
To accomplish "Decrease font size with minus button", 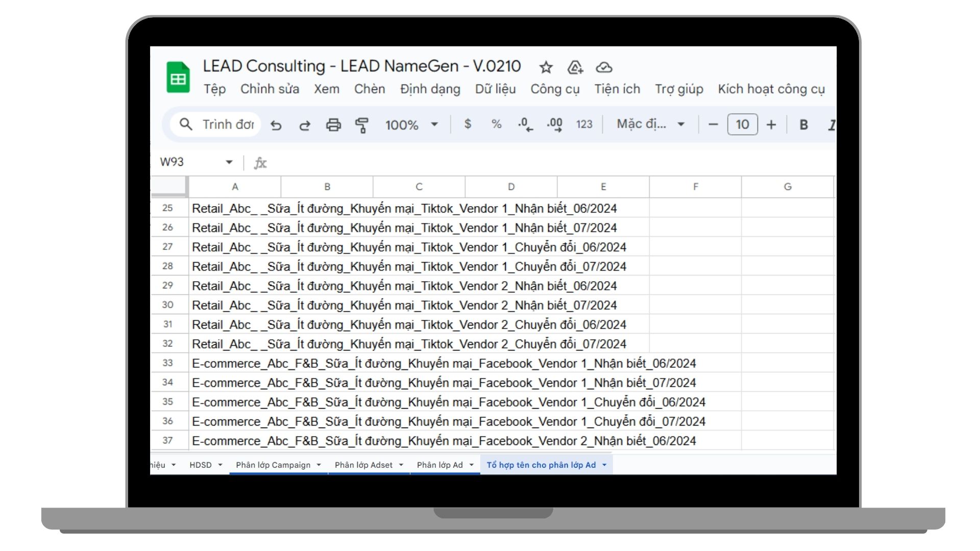I will pyautogui.click(x=714, y=124).
